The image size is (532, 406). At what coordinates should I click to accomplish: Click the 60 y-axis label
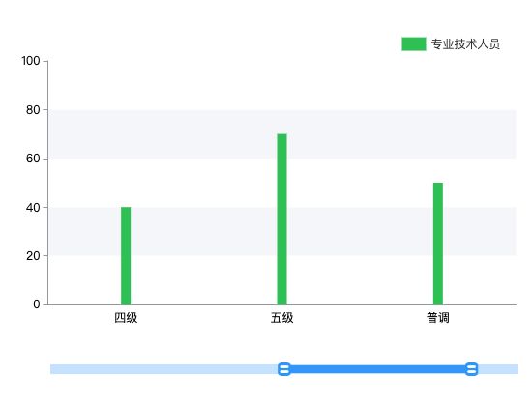(33, 159)
